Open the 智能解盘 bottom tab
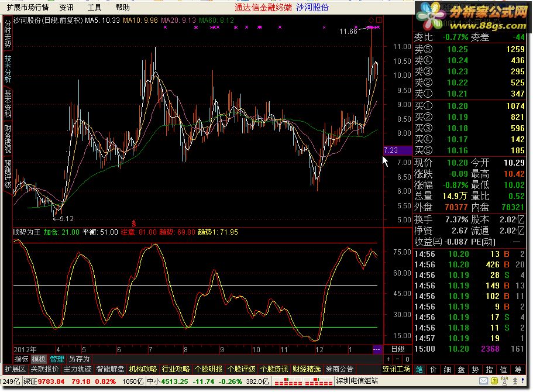This screenshot has width=533, height=392. pyautogui.click(x=110, y=369)
